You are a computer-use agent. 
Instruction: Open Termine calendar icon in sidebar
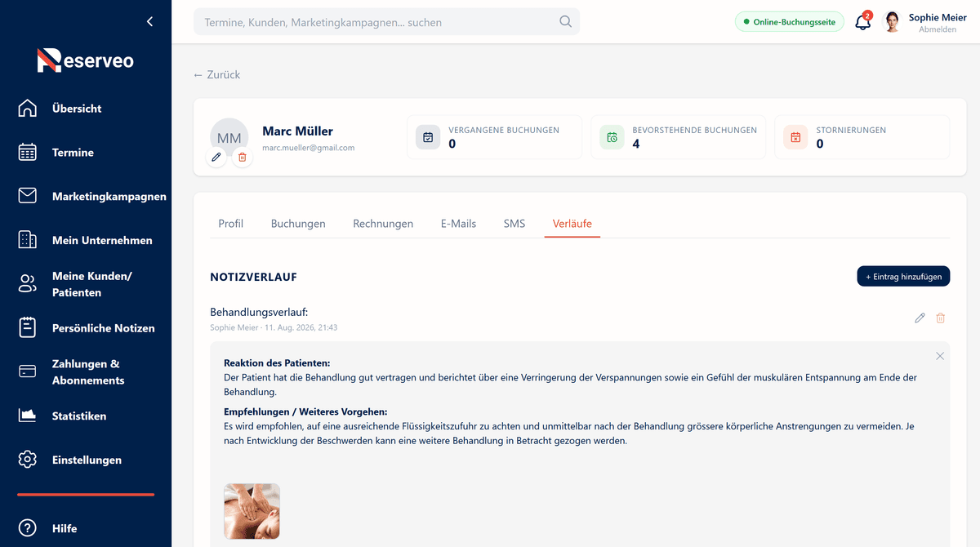coord(28,153)
